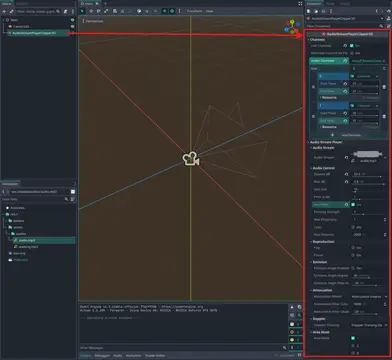392x360 pixels.
Task: Delete the second audio channel element
Action: point(384,117)
